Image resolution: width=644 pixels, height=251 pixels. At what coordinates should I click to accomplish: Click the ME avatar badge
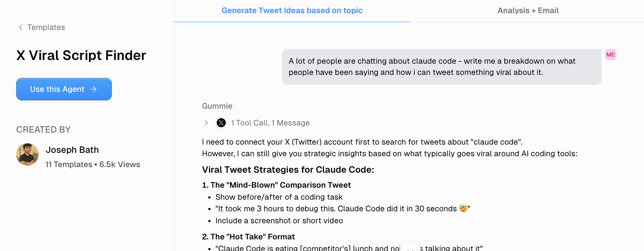[x=610, y=54]
